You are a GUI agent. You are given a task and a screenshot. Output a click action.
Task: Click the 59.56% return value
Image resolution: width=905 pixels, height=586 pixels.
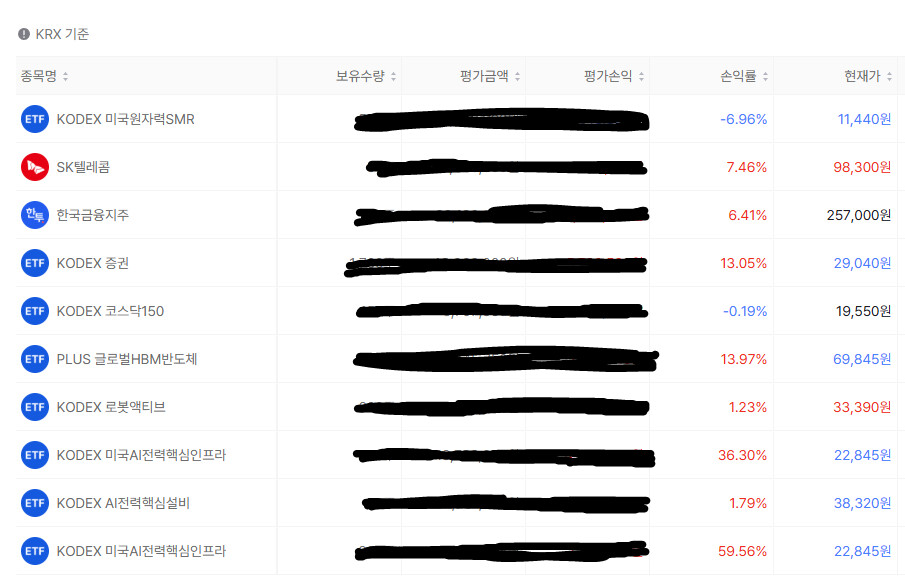point(742,551)
